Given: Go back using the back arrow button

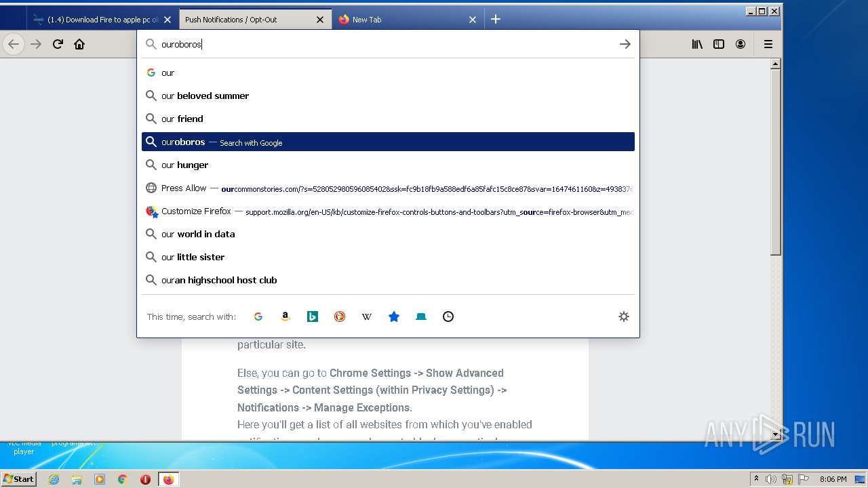Looking at the screenshot, I should point(14,44).
